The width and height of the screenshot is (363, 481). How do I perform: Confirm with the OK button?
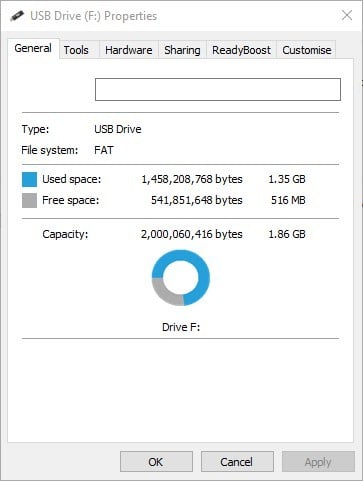[x=156, y=462]
